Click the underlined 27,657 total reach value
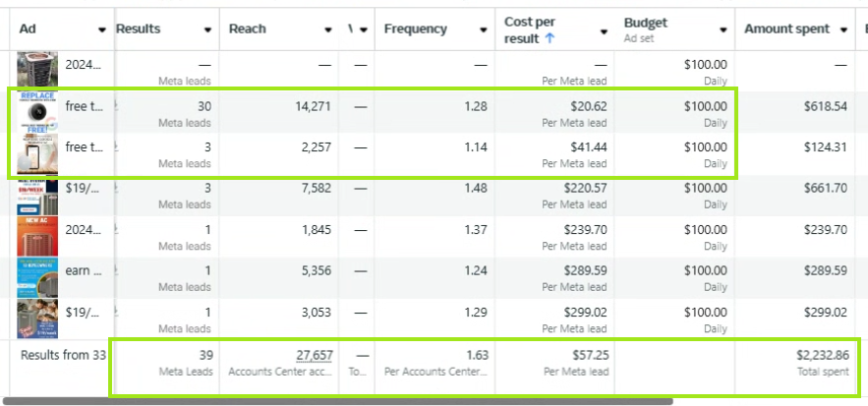Screen dimensions: 868x406 point(311,355)
